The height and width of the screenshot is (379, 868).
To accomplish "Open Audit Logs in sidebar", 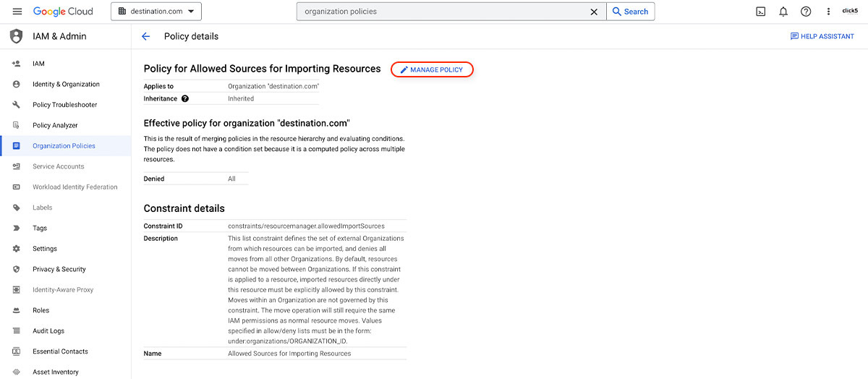I will coord(65,331).
